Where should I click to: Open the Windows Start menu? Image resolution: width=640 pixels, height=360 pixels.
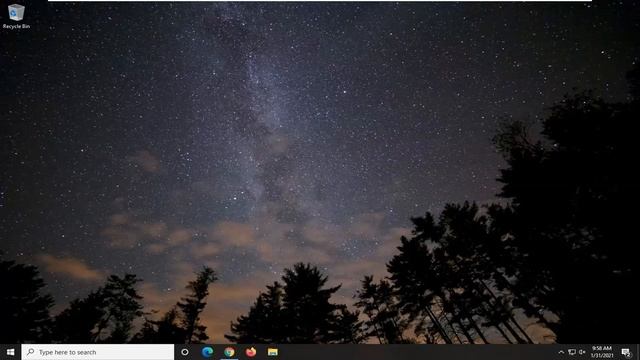click(11, 352)
